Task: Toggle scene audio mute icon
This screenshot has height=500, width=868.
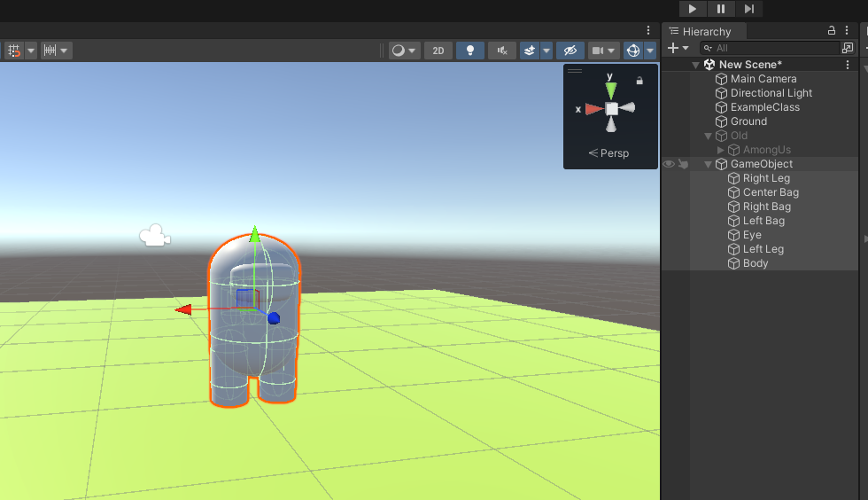Action: click(502, 51)
